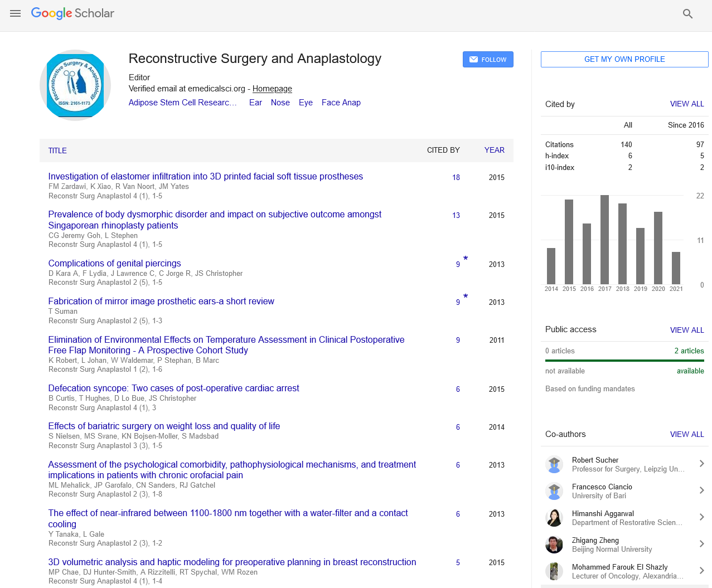This screenshot has height=588, width=712.
Task: View all in Cited by section
Action: [x=686, y=104]
